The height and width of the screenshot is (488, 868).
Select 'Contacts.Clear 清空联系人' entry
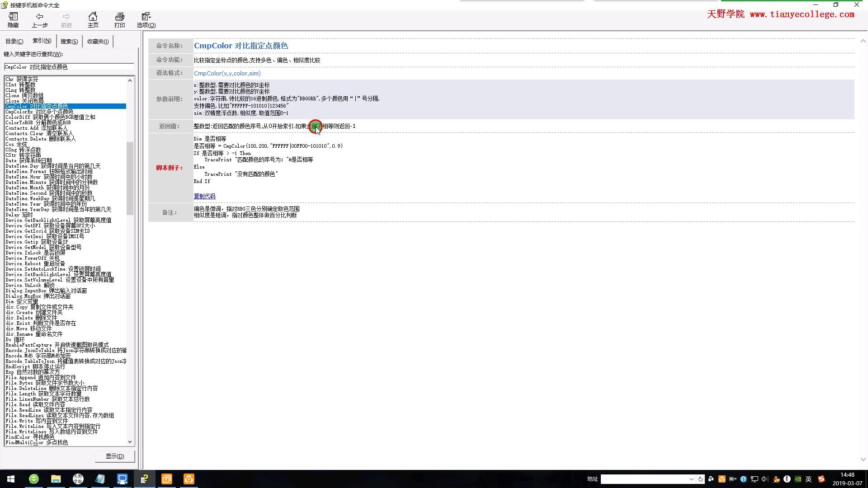(39, 133)
